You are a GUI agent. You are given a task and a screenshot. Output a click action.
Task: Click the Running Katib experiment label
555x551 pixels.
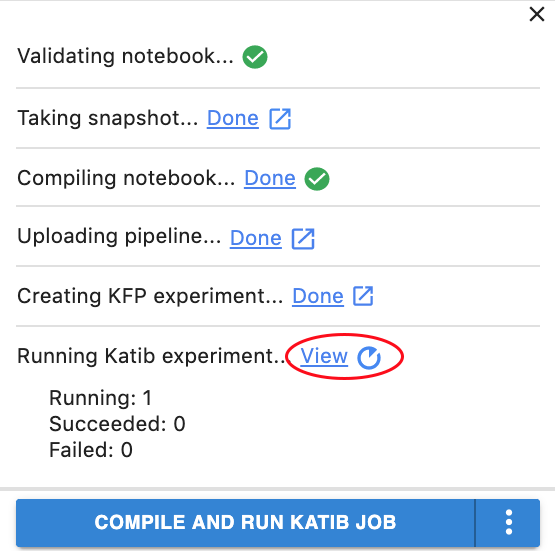pyautogui.click(x=151, y=356)
